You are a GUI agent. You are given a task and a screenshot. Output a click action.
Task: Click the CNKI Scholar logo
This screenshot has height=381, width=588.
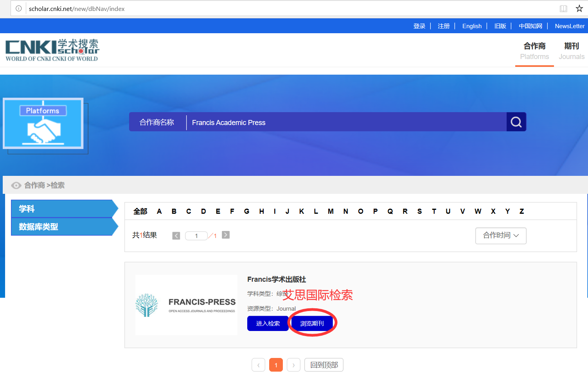(x=52, y=50)
